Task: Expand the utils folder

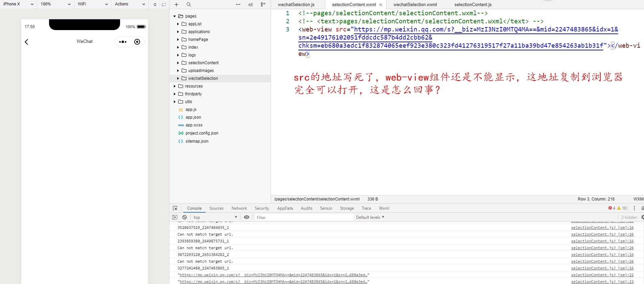Action: pos(175,102)
